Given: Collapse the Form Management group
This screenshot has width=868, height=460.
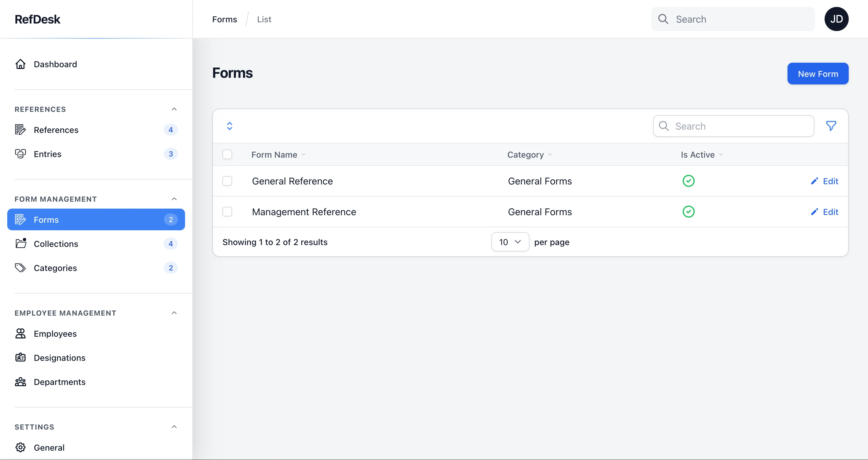Looking at the screenshot, I should [174, 199].
